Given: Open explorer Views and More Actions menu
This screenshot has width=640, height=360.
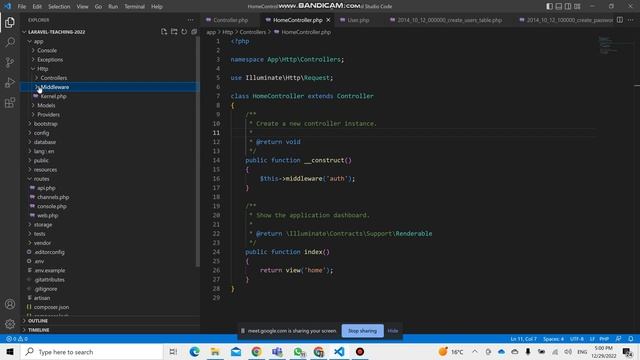Looking at the screenshot, I should (x=191, y=20).
